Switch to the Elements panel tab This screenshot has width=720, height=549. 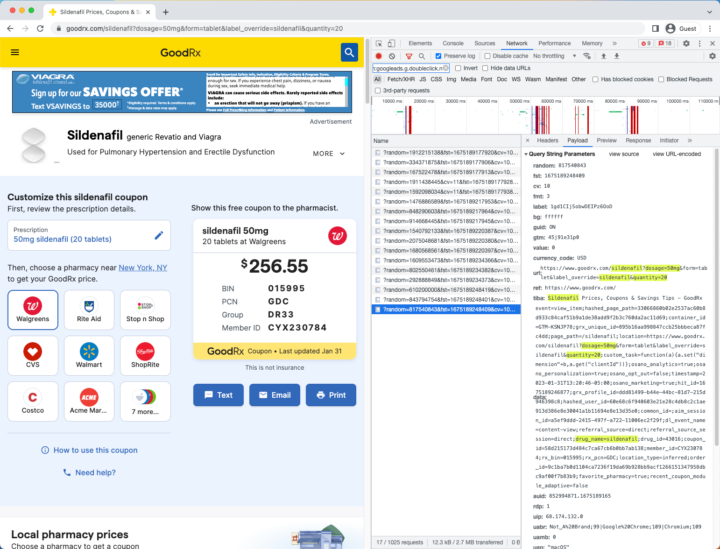(420, 43)
